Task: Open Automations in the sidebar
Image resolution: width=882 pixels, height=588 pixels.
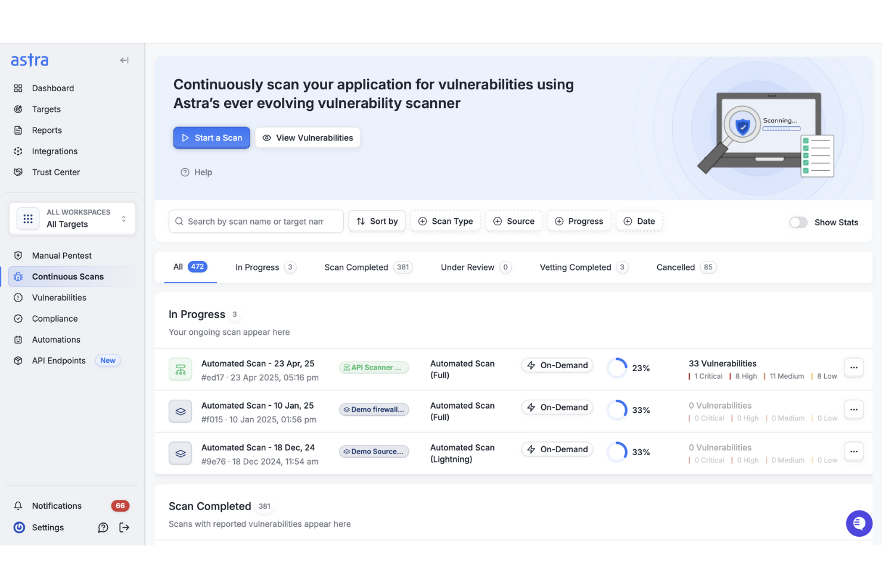Action: pos(56,340)
